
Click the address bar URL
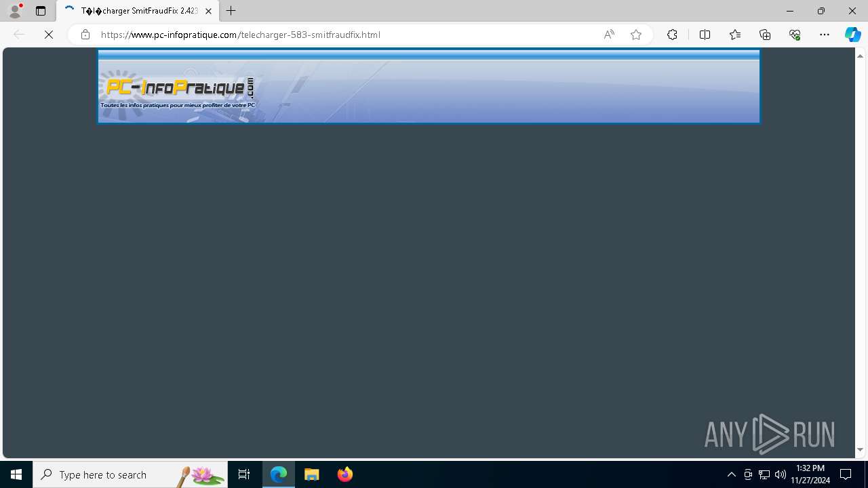pyautogui.click(x=240, y=35)
